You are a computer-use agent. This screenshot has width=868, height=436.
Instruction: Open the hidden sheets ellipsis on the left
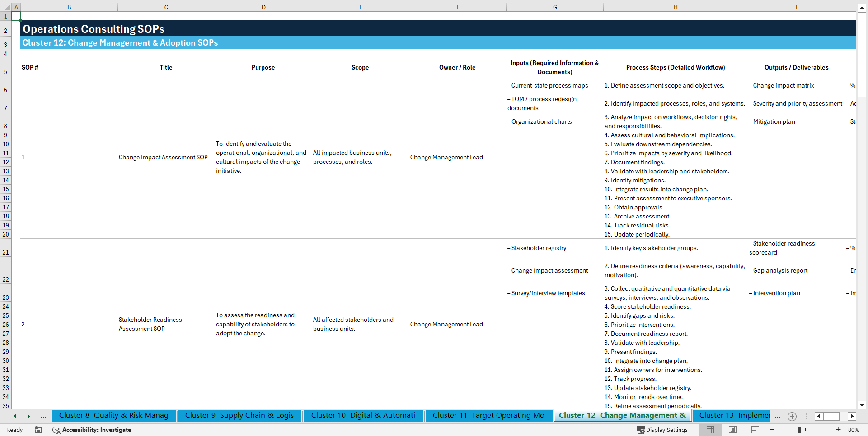click(43, 417)
